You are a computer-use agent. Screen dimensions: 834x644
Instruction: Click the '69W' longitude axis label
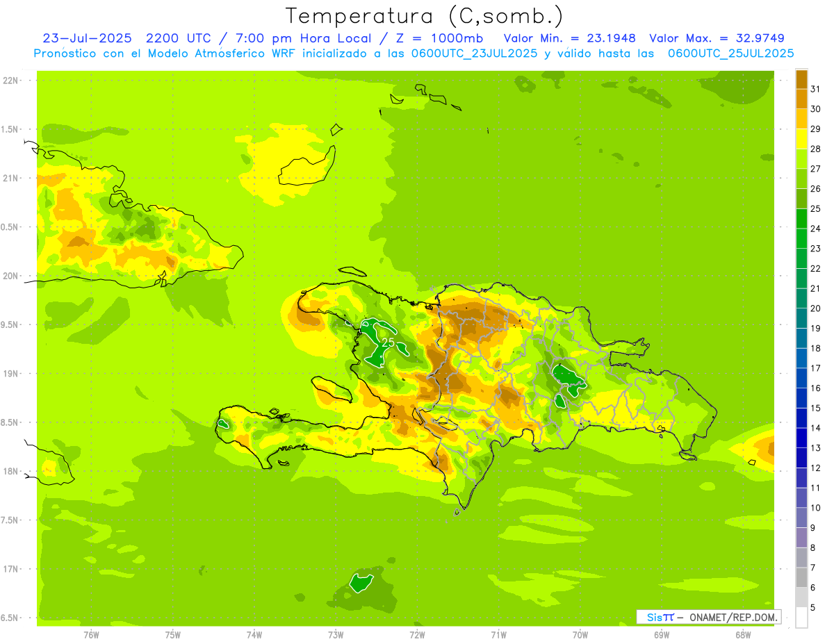pos(662,634)
